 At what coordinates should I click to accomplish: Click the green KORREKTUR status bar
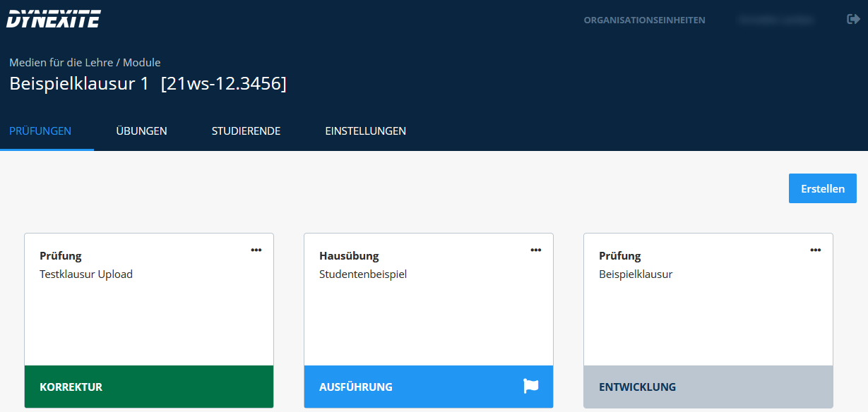(x=148, y=387)
